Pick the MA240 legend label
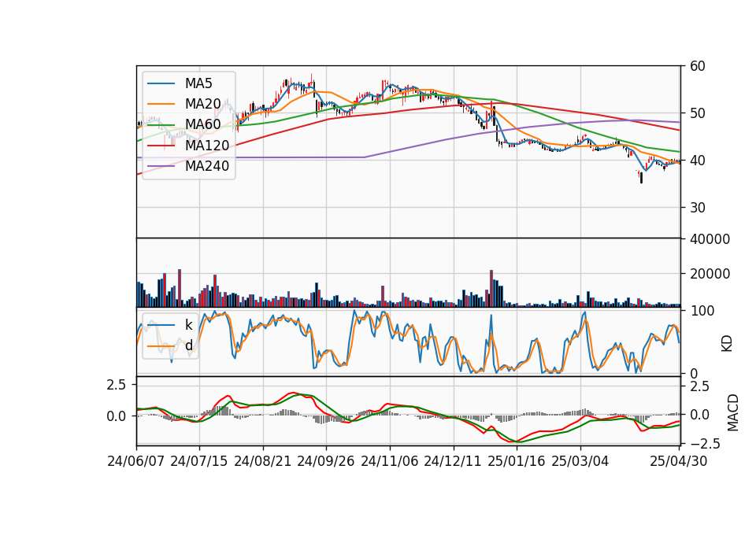Screen dimensions: 756x543 (x=207, y=166)
